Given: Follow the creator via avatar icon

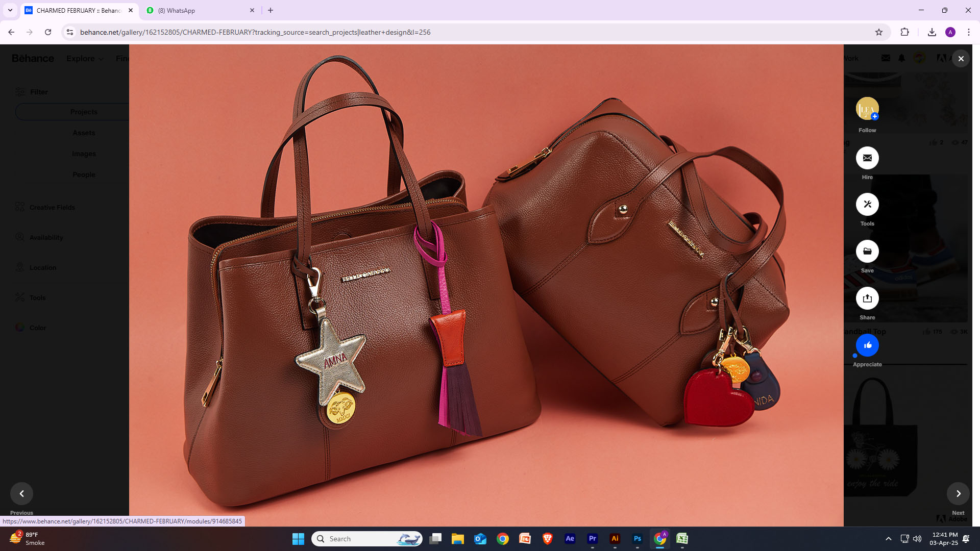Looking at the screenshot, I should 867,109.
